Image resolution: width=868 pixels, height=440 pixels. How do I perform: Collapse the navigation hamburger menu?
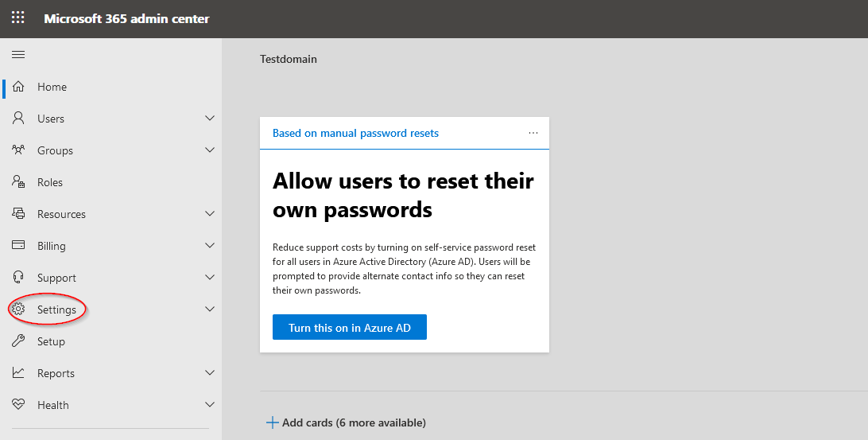tap(18, 55)
